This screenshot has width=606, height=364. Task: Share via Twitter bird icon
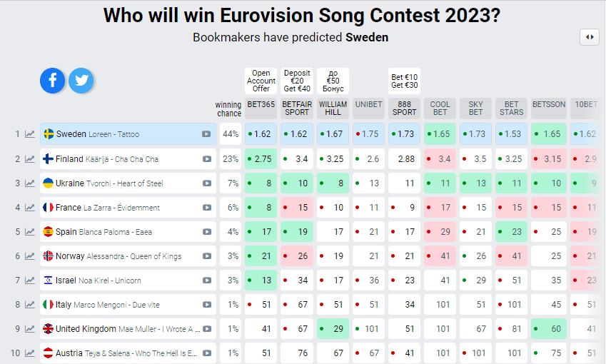pos(81,81)
